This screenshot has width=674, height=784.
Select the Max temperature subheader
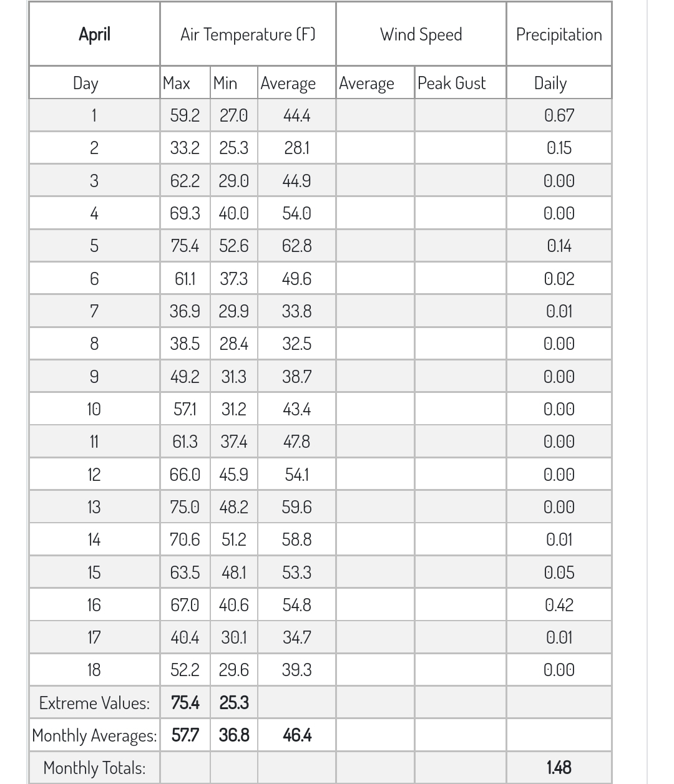(177, 83)
